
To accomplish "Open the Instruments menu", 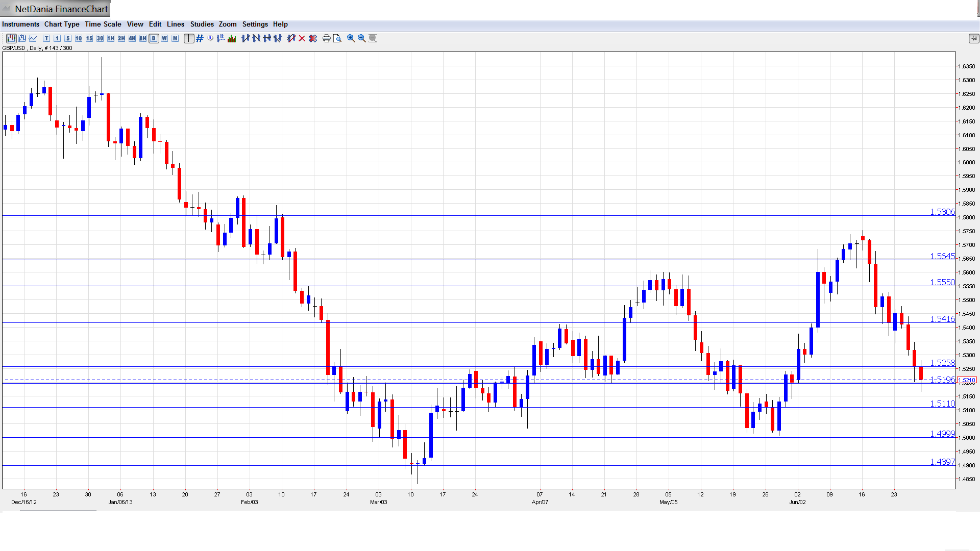I will 20,24.
